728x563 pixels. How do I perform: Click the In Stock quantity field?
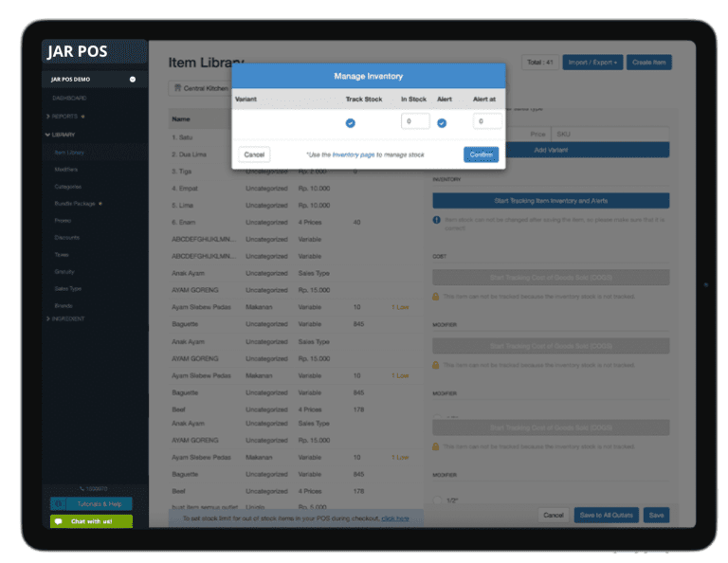point(415,121)
